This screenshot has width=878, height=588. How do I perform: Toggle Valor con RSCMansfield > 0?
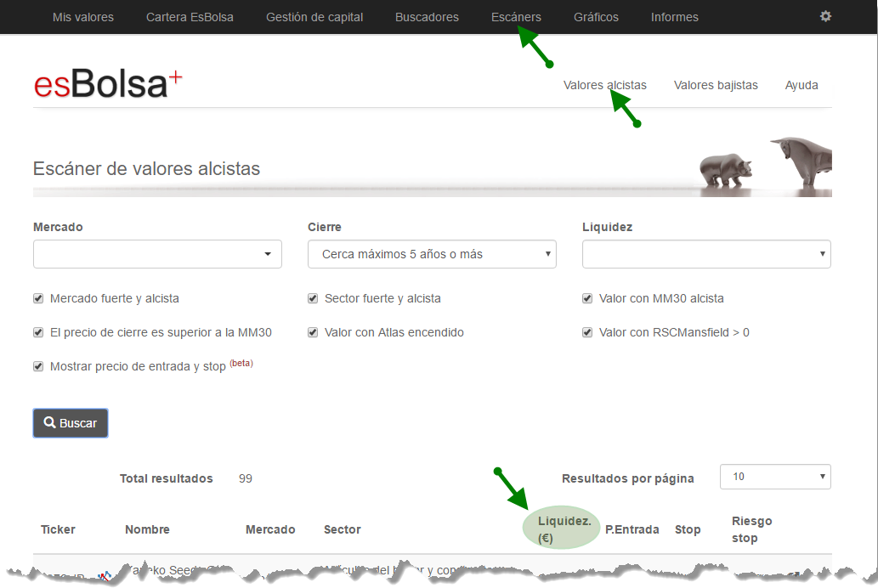pos(586,332)
